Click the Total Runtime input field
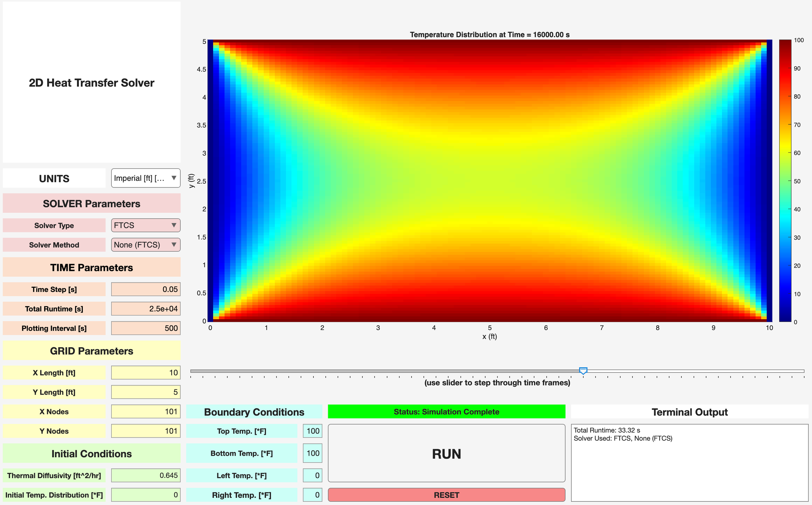The image size is (812, 505). 146,308
